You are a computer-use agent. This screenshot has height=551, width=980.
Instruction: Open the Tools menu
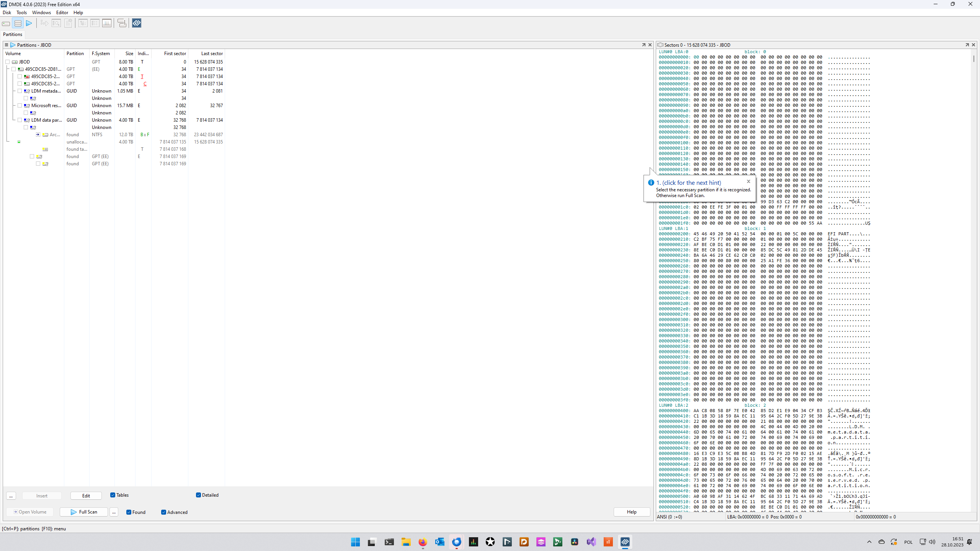point(21,13)
